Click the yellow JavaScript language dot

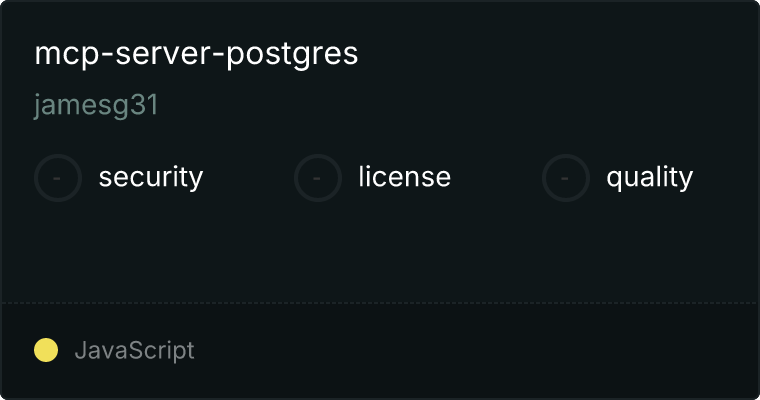(46, 350)
